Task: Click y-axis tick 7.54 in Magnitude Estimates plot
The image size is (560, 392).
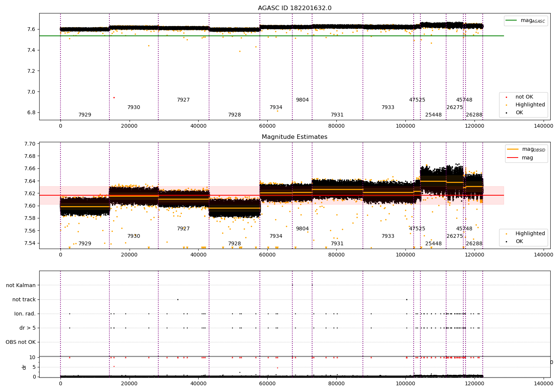Action: click(30, 243)
